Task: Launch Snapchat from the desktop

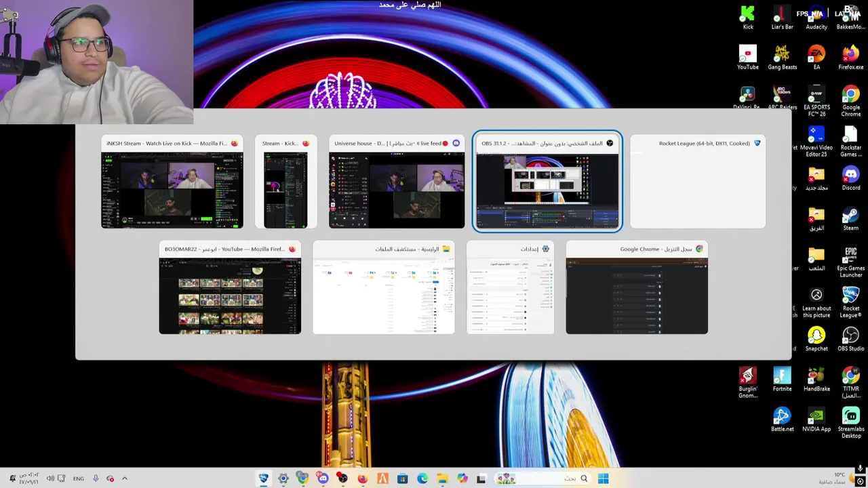Action: pos(816,339)
